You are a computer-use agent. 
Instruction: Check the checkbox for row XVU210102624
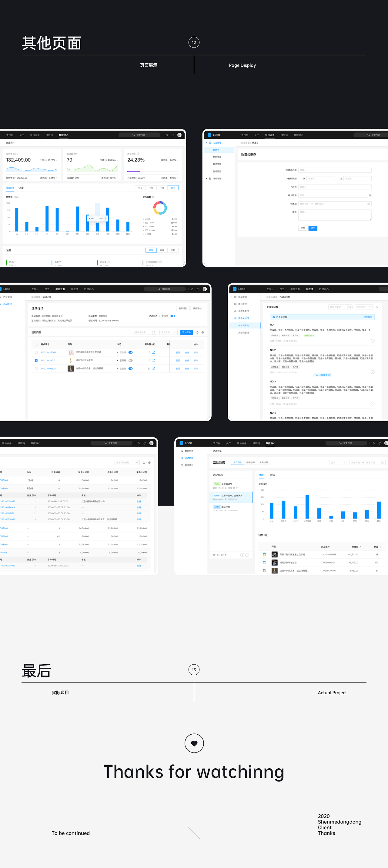click(x=36, y=369)
